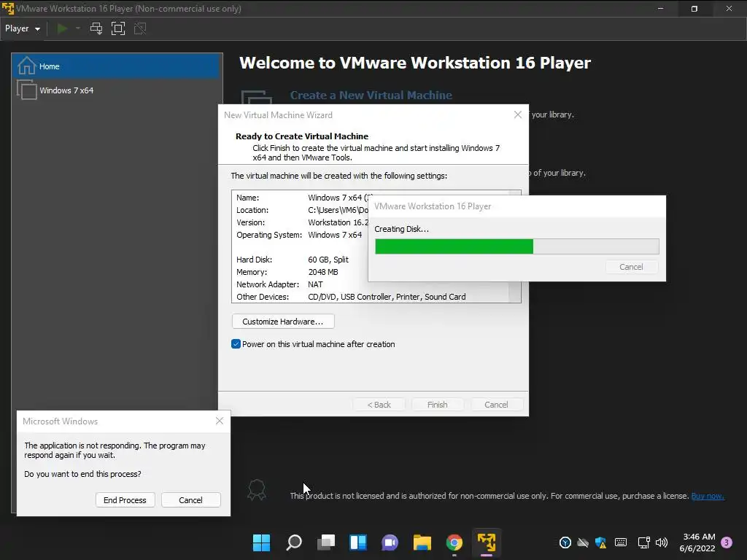Click the Buy now link
Screen dimensions: 747x560
pos(708,496)
